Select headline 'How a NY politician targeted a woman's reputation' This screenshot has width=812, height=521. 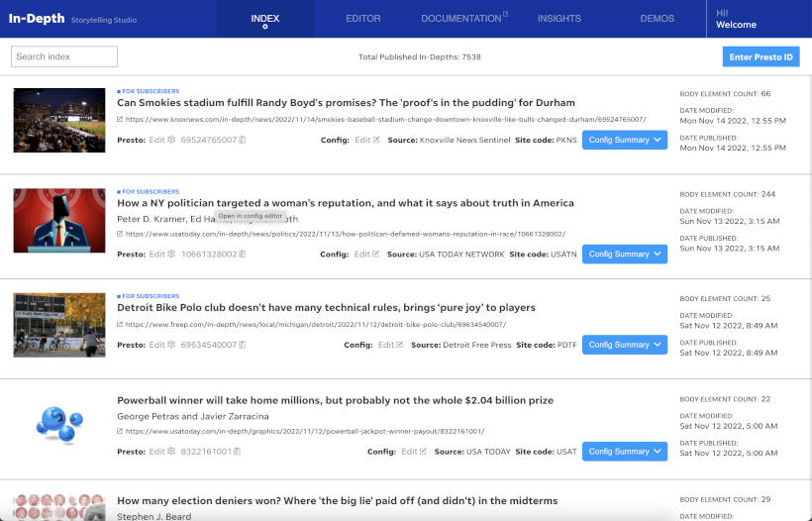pos(346,203)
